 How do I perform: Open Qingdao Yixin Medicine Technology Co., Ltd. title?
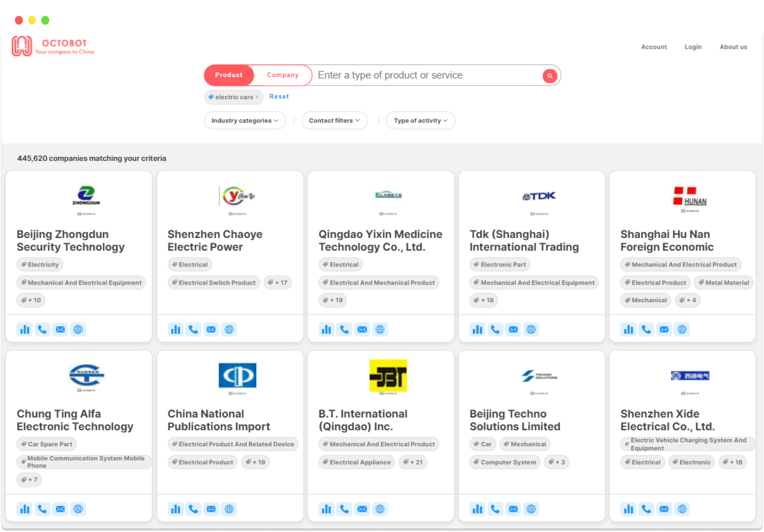[380, 240]
